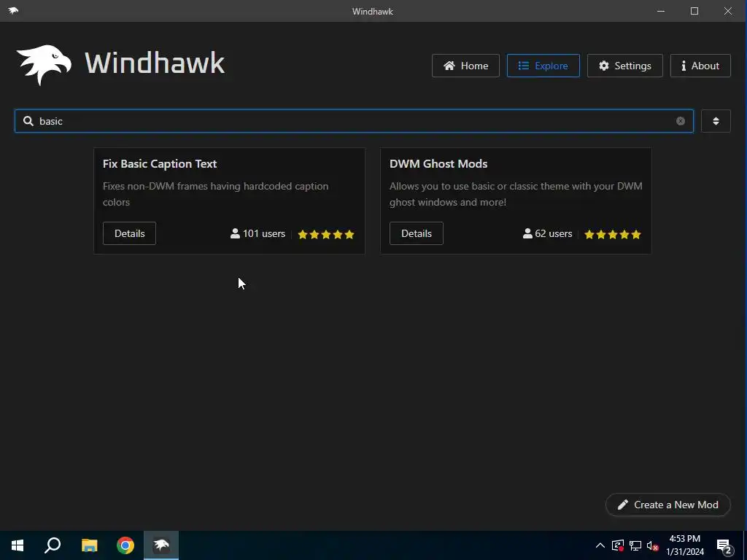Screen dimensions: 747x560
Task: Open the notification center
Action: [x=724, y=546]
